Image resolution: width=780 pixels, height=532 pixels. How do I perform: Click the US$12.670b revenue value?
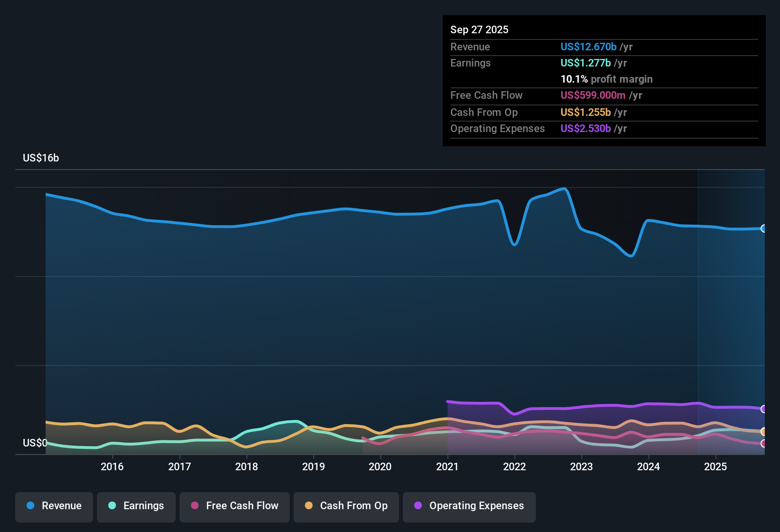[589, 47]
